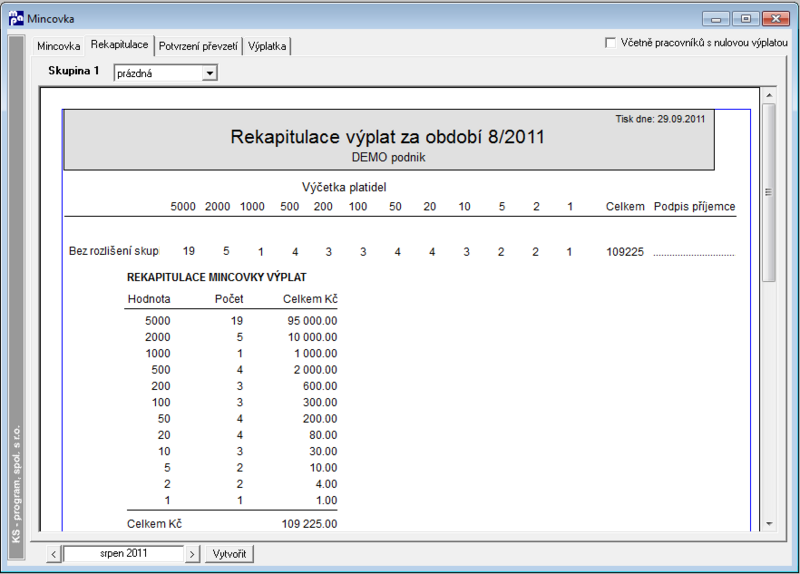Click the Celkem column header
The image size is (800, 574).
625,207
